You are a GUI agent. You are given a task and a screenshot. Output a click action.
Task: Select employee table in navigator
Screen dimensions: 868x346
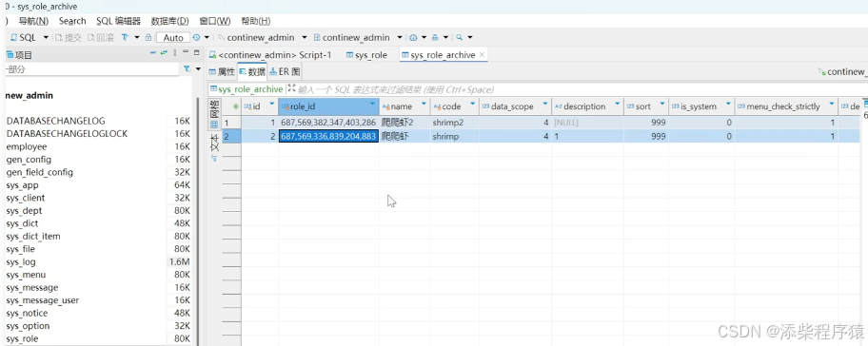pos(27,146)
